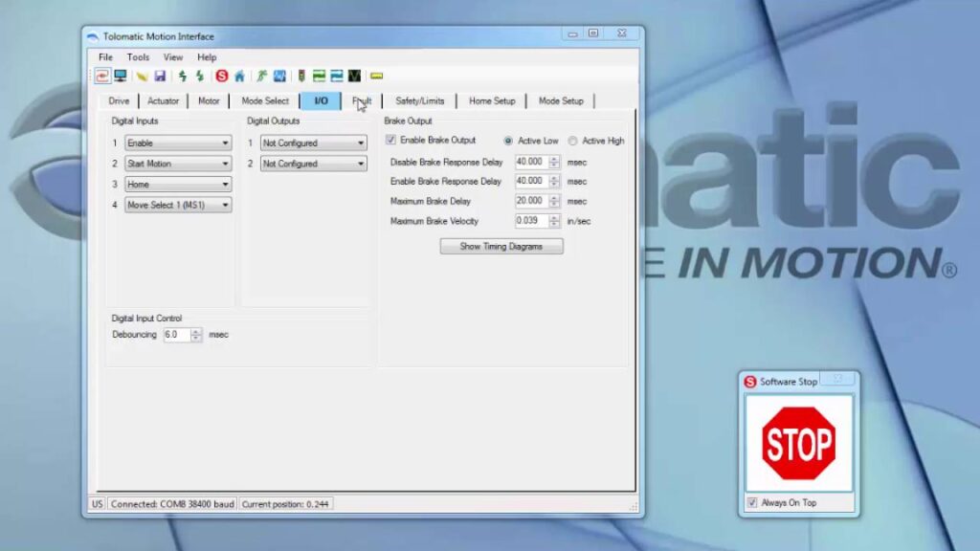Image resolution: width=980 pixels, height=551 pixels.
Task: Click the traffic light status icon
Action: coord(301,76)
